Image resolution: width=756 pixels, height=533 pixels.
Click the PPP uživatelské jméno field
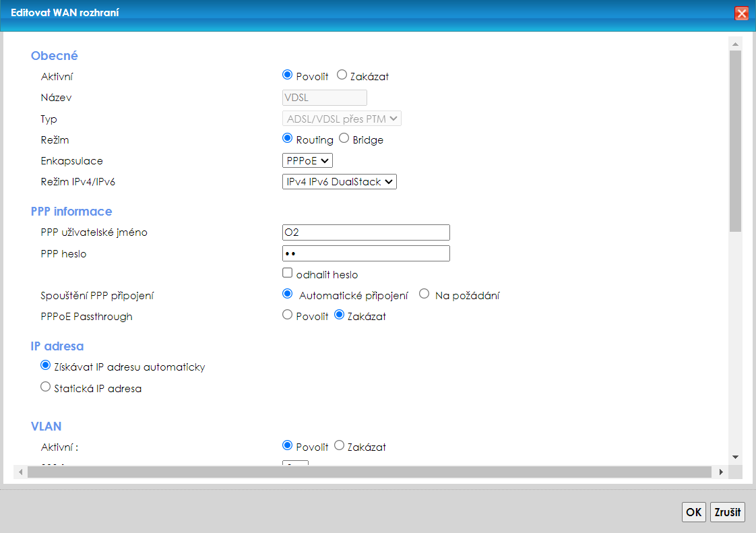tap(366, 232)
